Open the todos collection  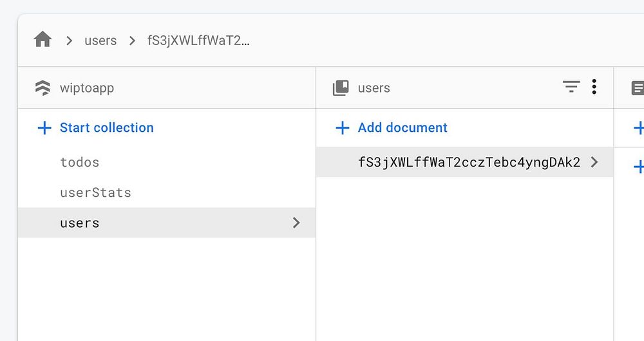click(x=80, y=162)
